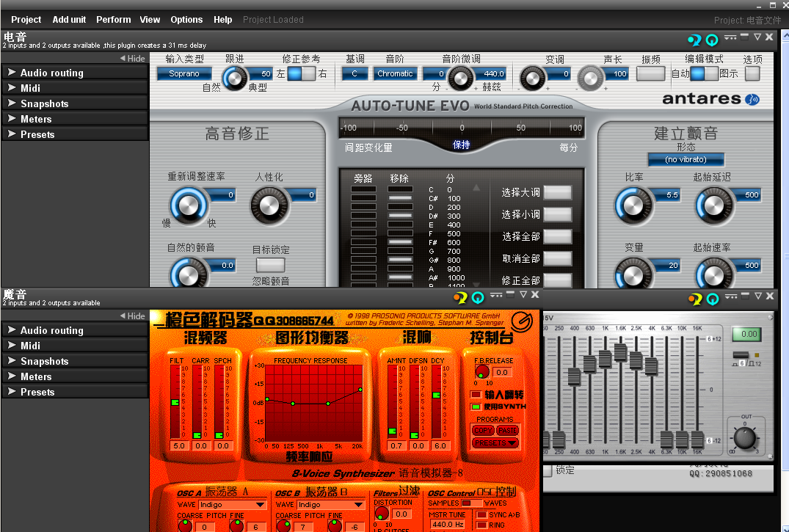Collapse the 电音 unit with the triangle icon
Image resolution: width=789 pixels, height=532 pixels.
point(757,37)
